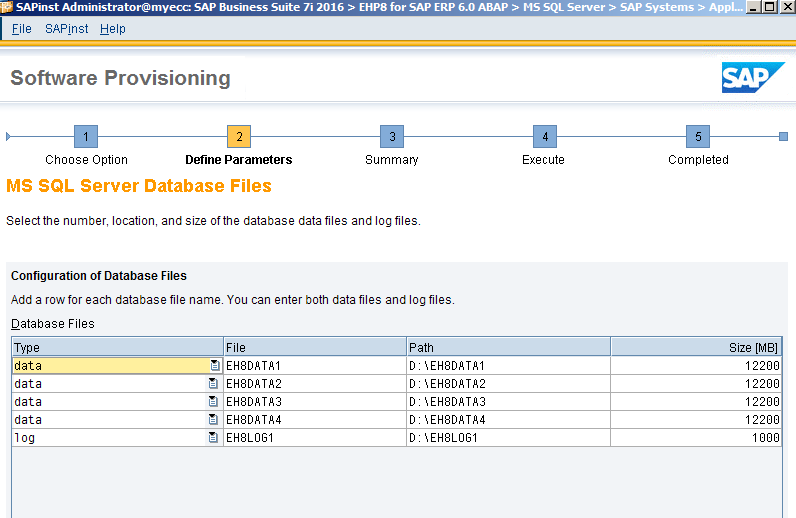This screenshot has width=796, height=518.
Task: Select step 2 Define Parameters box
Action: tap(239, 137)
